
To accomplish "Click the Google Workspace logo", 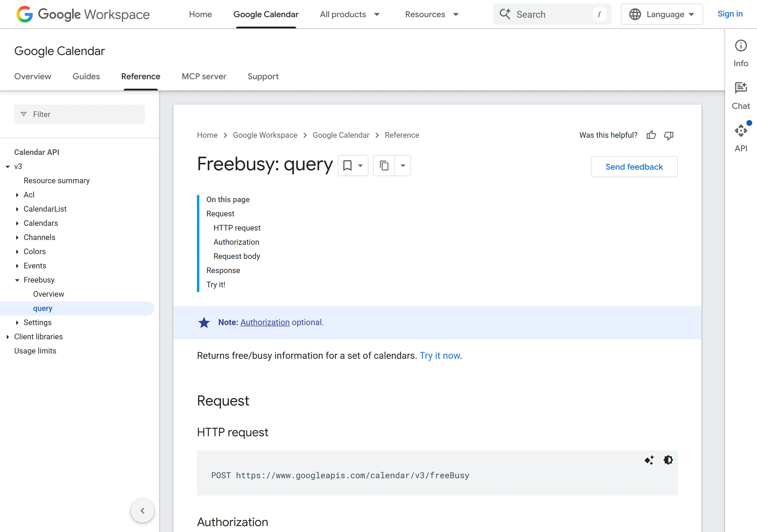I will point(83,14).
